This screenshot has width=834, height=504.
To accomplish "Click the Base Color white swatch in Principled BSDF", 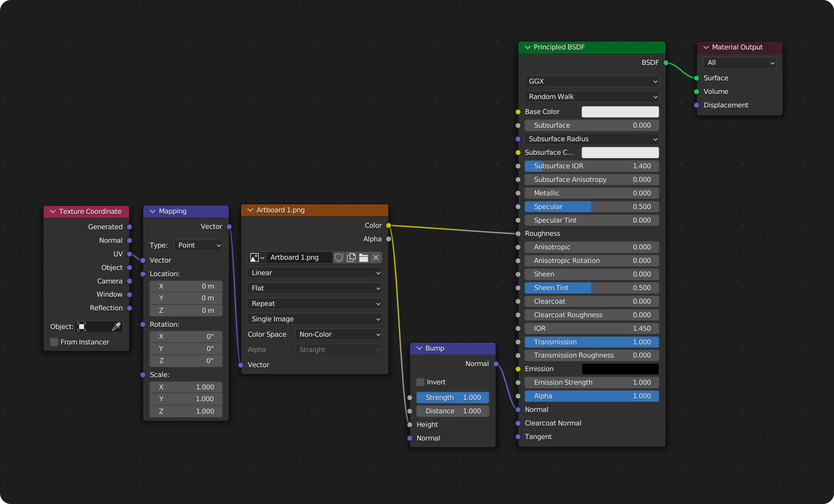I will pyautogui.click(x=620, y=112).
